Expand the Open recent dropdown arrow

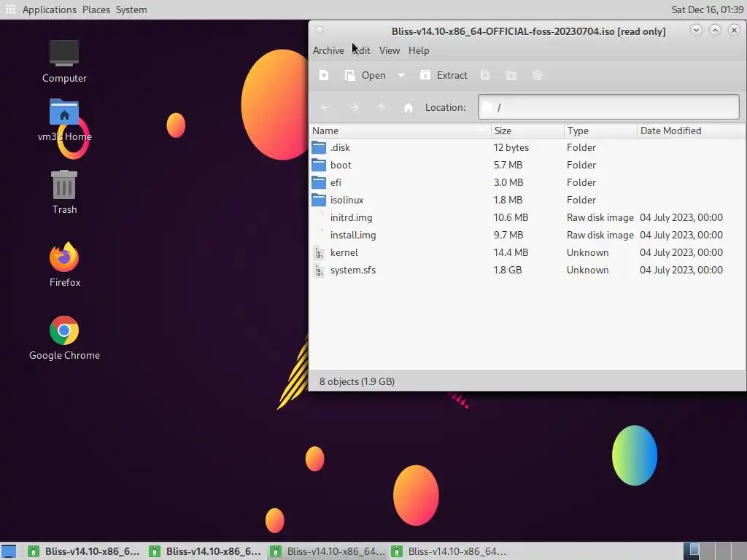coord(401,75)
